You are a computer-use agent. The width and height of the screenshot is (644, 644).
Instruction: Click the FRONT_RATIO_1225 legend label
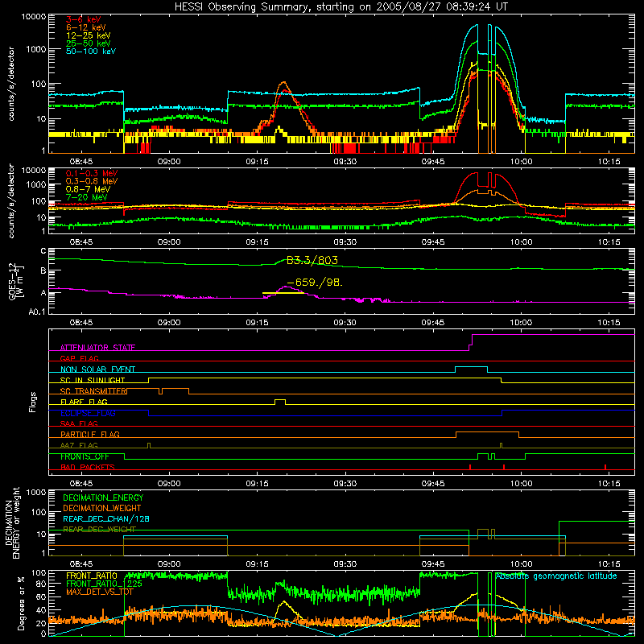pos(105,584)
